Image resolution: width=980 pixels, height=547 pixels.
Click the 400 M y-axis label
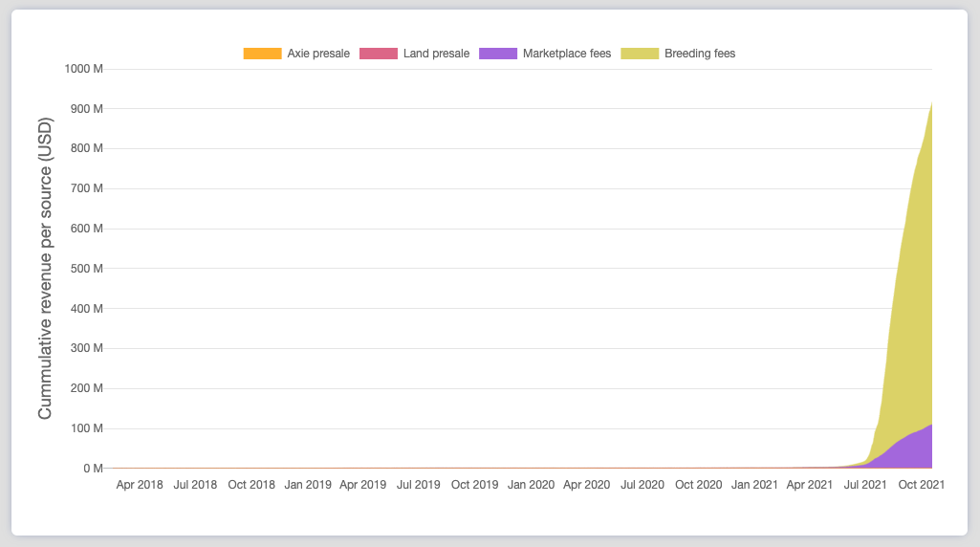point(87,309)
